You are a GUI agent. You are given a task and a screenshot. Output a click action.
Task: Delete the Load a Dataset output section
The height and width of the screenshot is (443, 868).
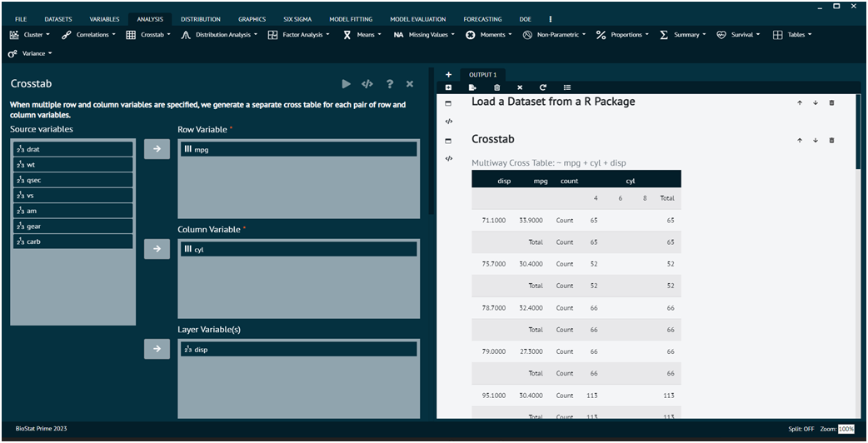pyautogui.click(x=831, y=103)
